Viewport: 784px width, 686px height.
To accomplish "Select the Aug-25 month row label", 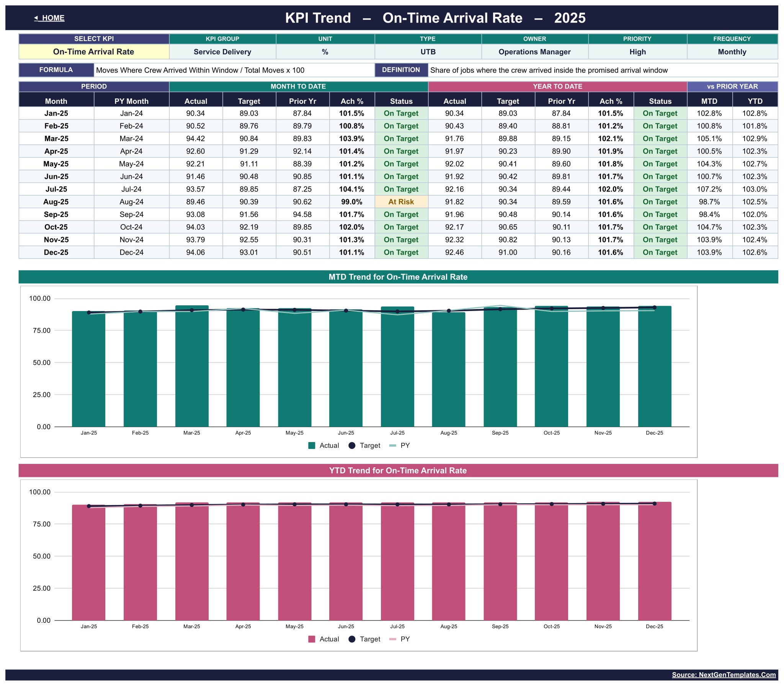I will [56, 202].
